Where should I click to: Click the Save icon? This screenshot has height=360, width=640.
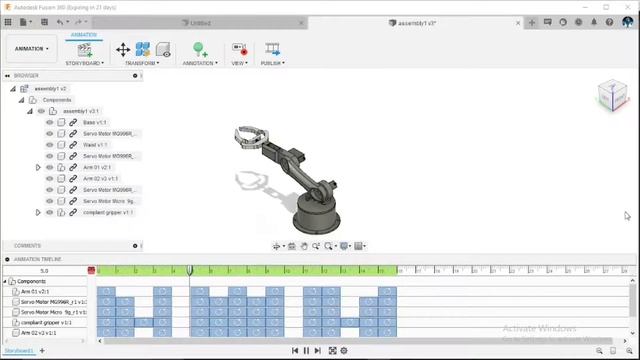point(44,22)
